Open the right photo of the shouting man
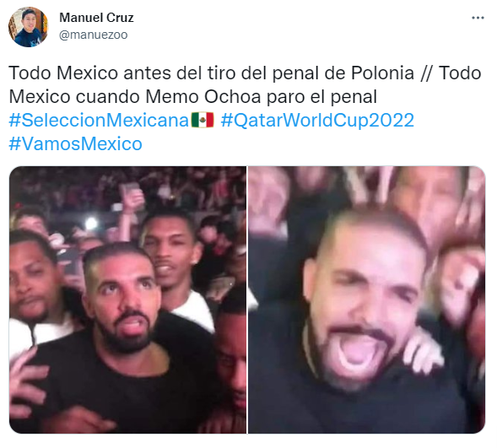Image resolution: width=497 pixels, height=448 pixels. (366, 300)
